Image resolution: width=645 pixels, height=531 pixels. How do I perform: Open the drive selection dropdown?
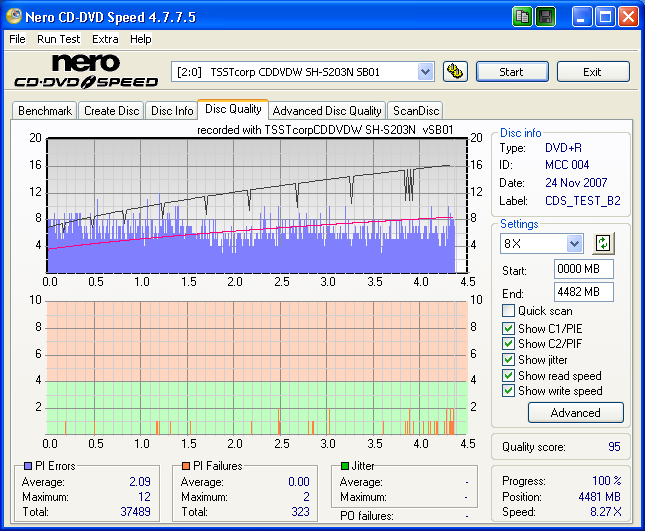[425, 72]
